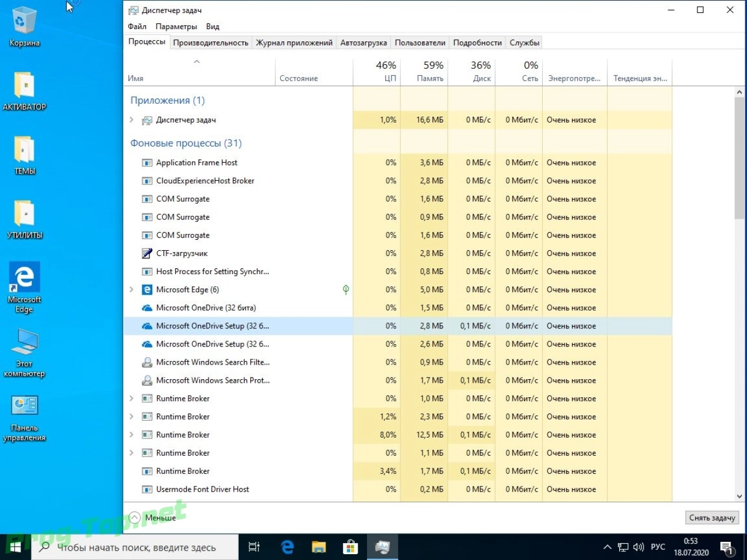Click the taskbar search box
Viewport: 747px width, 560px height.
point(135,547)
